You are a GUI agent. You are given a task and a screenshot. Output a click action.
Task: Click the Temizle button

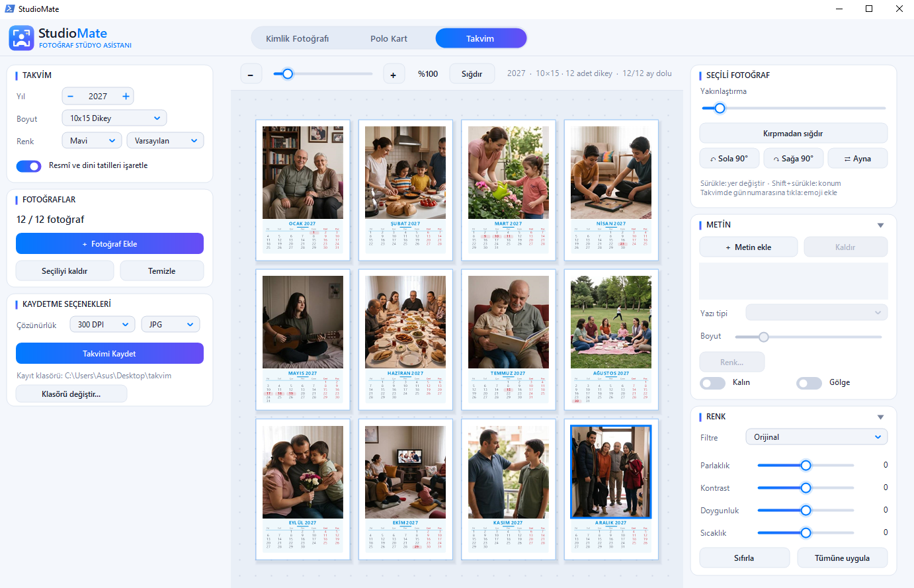point(162,271)
